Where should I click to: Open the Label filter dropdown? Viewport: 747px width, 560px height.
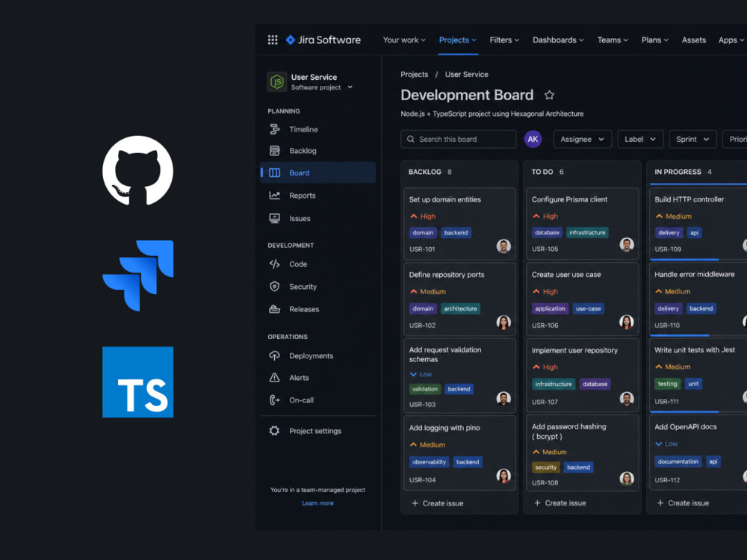pos(640,139)
